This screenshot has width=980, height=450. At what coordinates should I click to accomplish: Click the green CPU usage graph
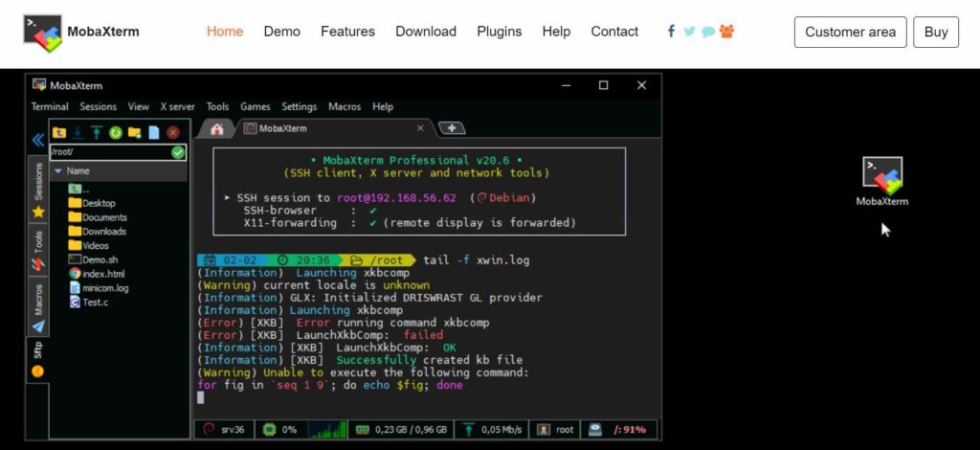[x=327, y=430]
